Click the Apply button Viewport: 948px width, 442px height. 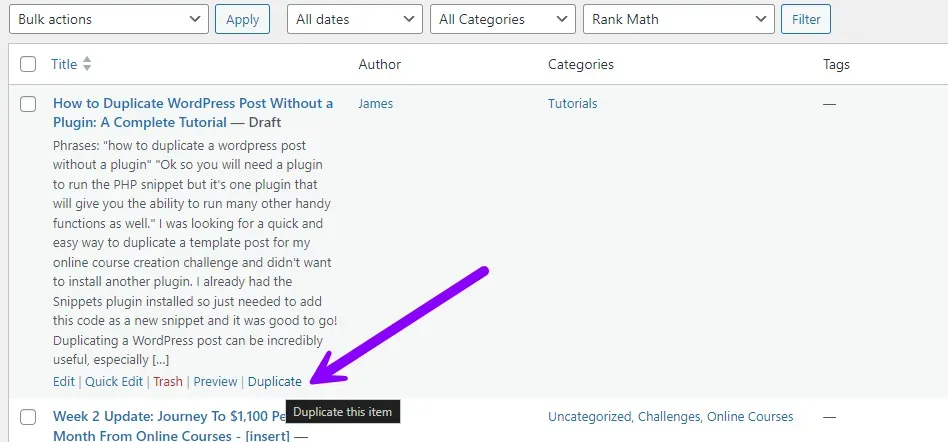[242, 19]
